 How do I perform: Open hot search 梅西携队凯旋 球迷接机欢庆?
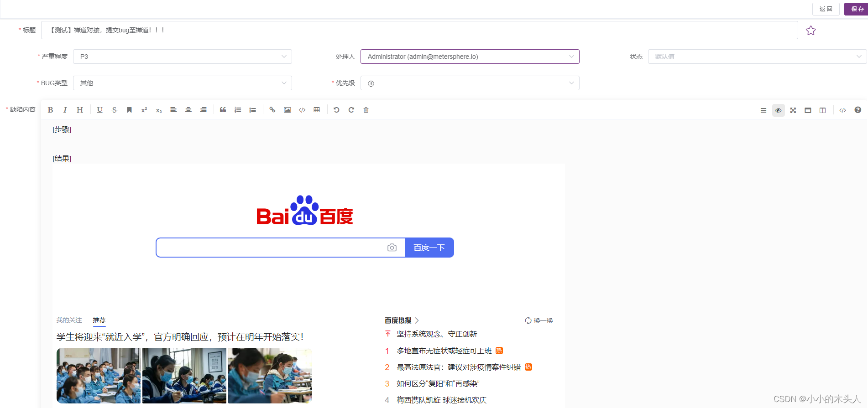click(x=441, y=400)
